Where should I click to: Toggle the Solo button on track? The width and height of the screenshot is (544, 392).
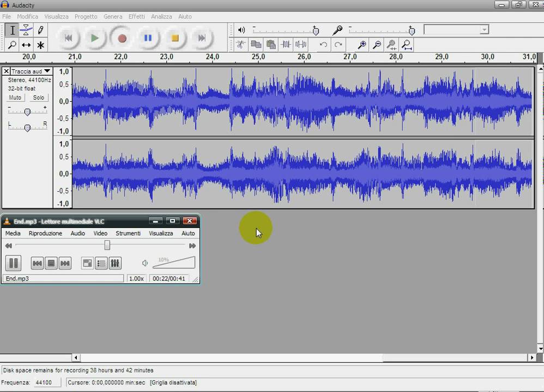pyautogui.click(x=38, y=98)
